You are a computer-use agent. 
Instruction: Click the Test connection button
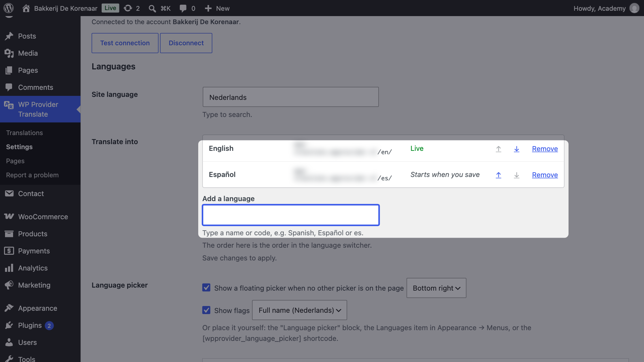[125, 43]
